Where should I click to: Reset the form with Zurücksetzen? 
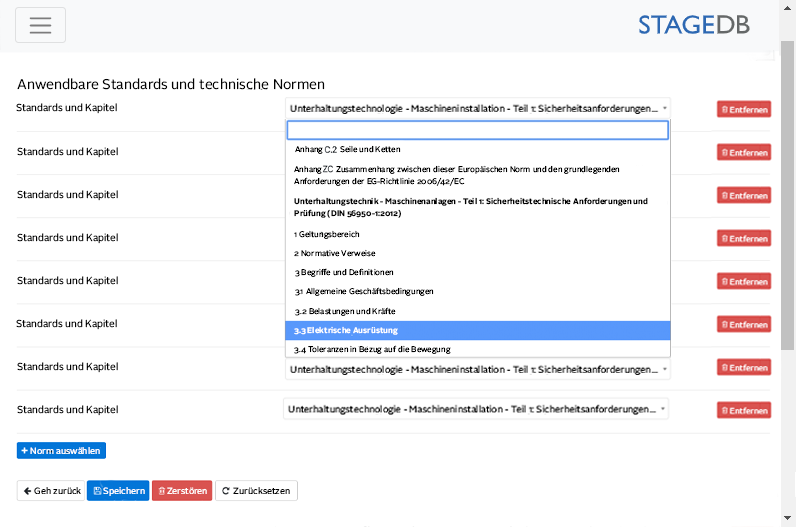256,491
